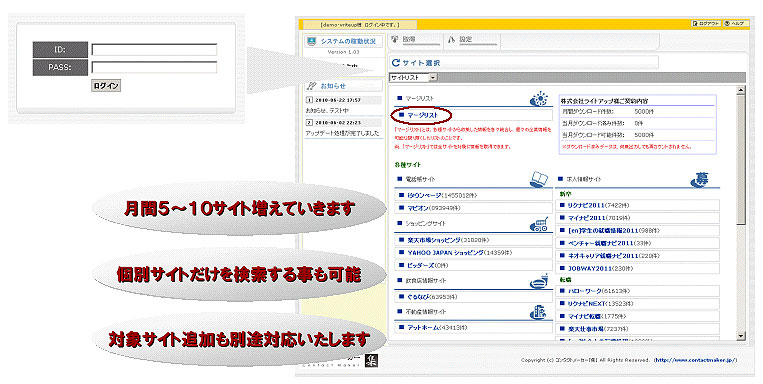Click the icon beside お知らせ heading
The height and width of the screenshot is (384, 763).
coord(311,86)
